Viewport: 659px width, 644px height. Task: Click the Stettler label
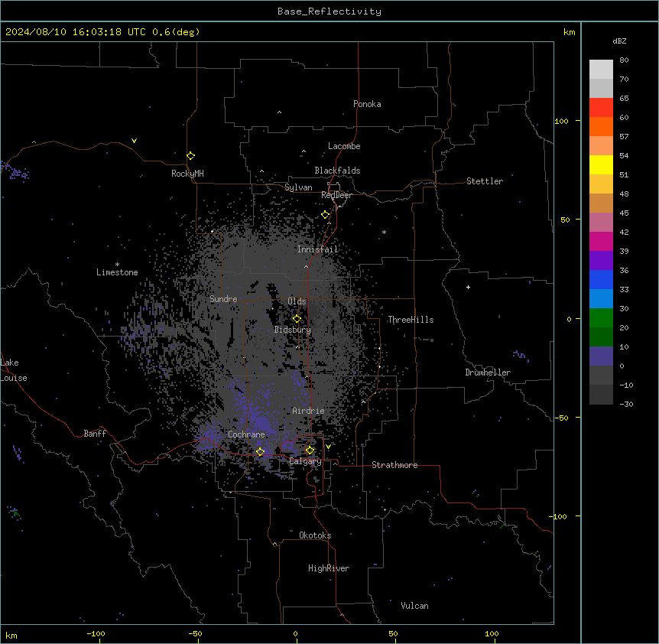click(485, 181)
